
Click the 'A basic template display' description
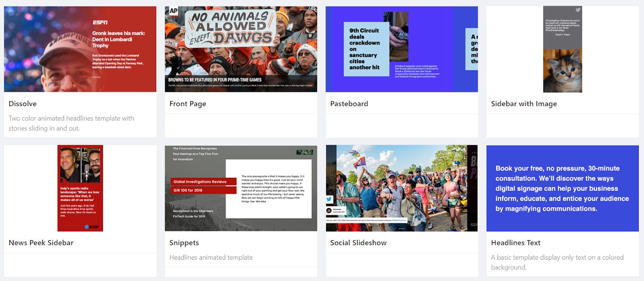557,262
